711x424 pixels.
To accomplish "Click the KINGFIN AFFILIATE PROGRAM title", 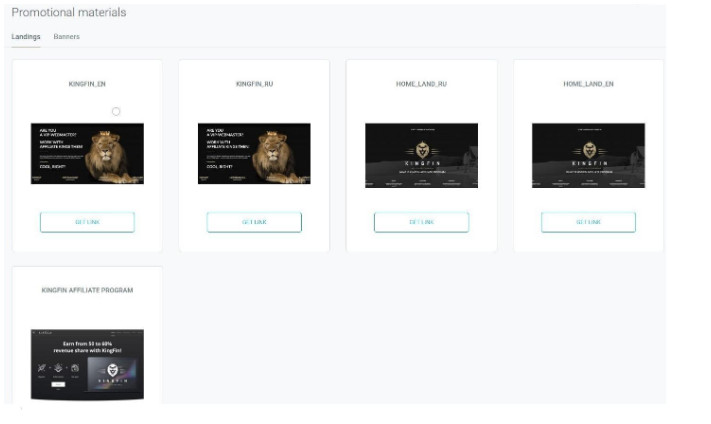I will [x=87, y=290].
